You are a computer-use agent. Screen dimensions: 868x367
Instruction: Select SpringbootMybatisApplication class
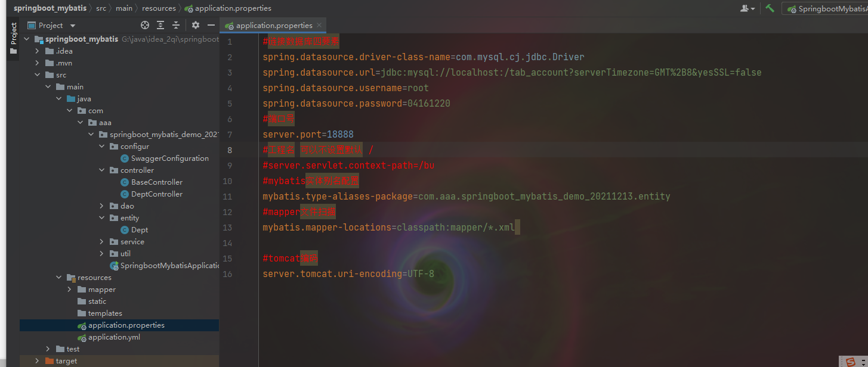pos(164,266)
